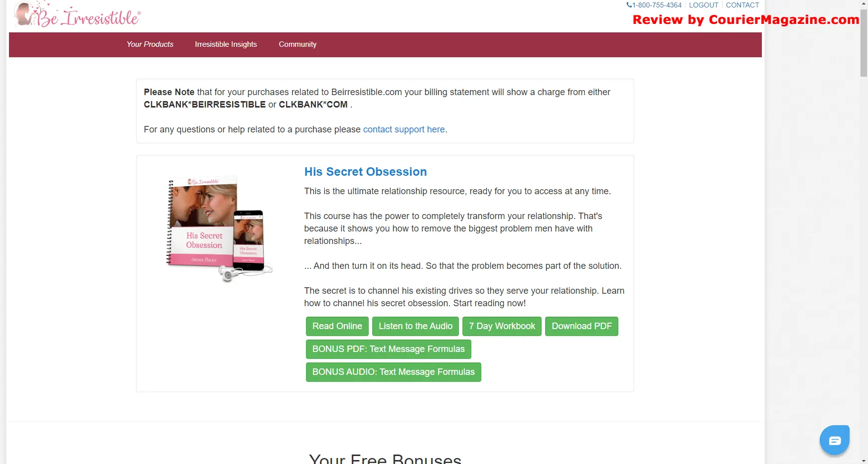Viewport: 868px width, 464px height.
Task: Open Your Products menu
Action: 150,44
